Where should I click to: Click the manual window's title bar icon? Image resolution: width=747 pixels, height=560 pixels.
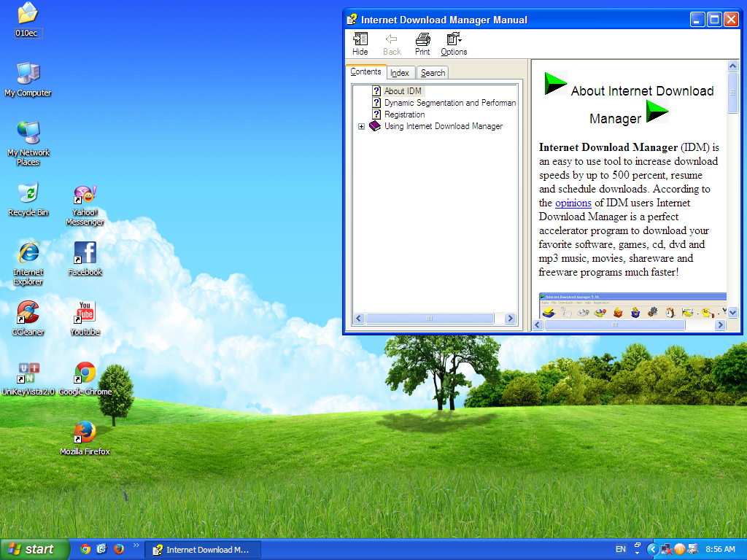(352, 20)
